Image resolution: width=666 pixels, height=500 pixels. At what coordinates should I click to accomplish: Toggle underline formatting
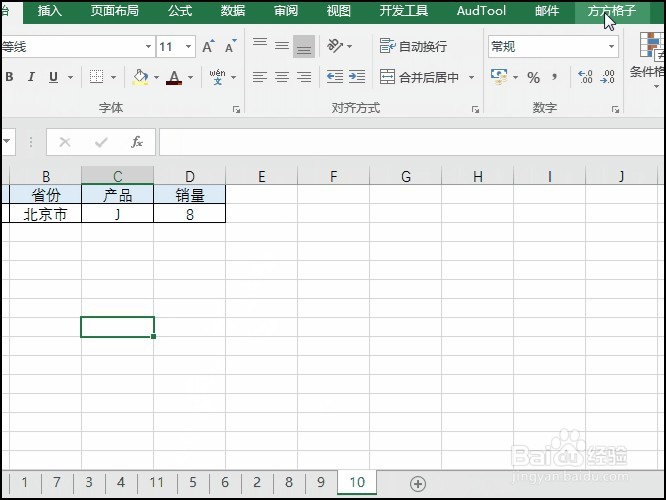click(x=54, y=77)
